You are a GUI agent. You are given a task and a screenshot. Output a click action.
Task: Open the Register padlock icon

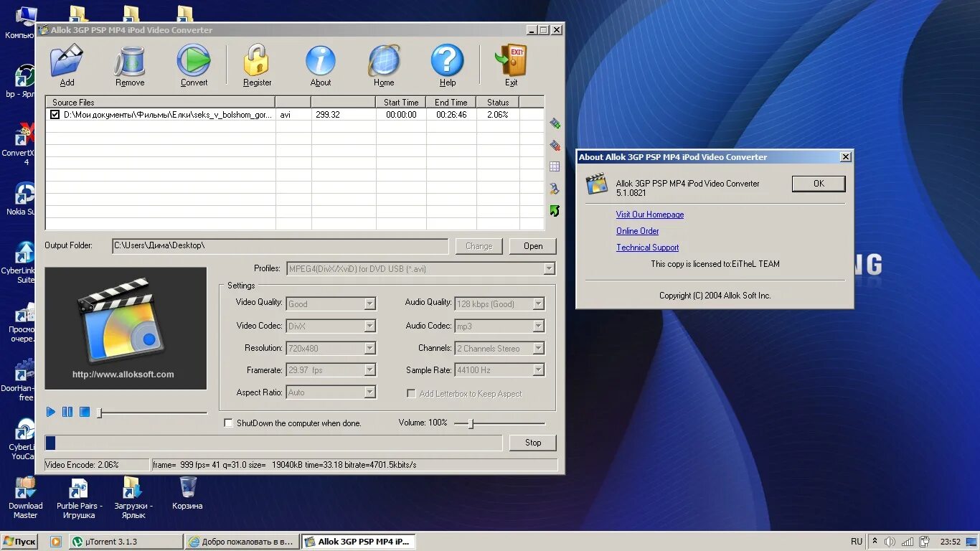pos(257,65)
